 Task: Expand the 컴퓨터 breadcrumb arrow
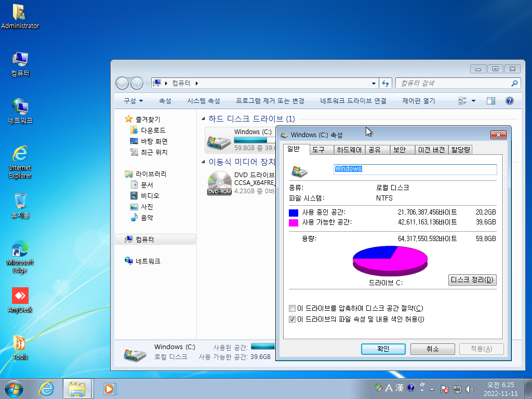(197, 83)
